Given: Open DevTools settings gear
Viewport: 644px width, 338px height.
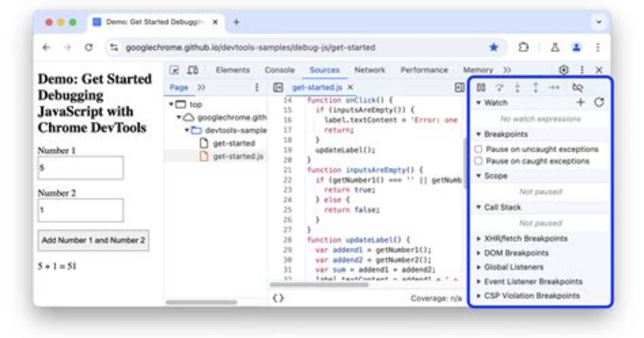Looking at the screenshot, I should (564, 70).
